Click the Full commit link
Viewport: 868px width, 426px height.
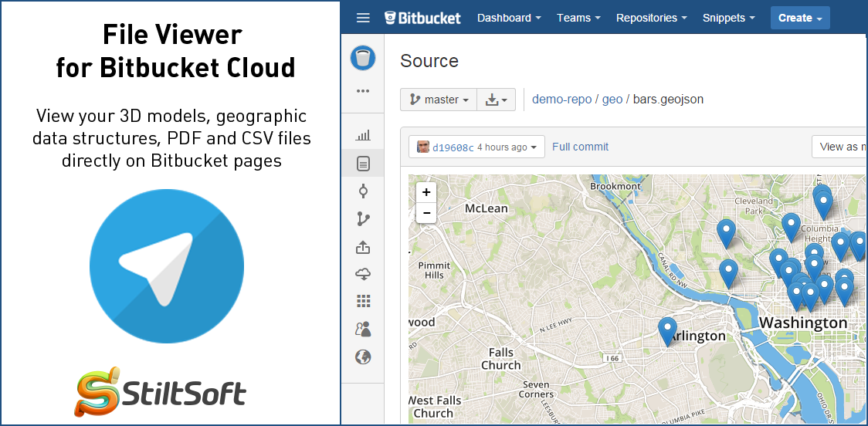click(580, 147)
